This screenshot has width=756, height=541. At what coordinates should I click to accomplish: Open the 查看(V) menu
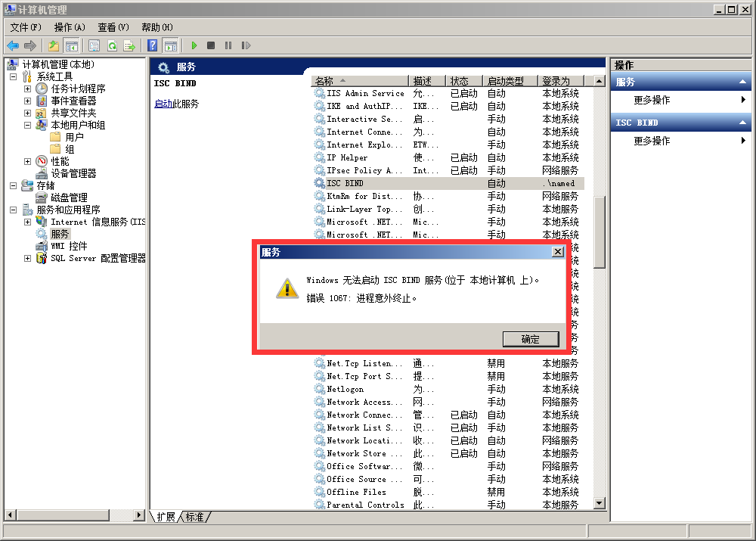coord(113,27)
